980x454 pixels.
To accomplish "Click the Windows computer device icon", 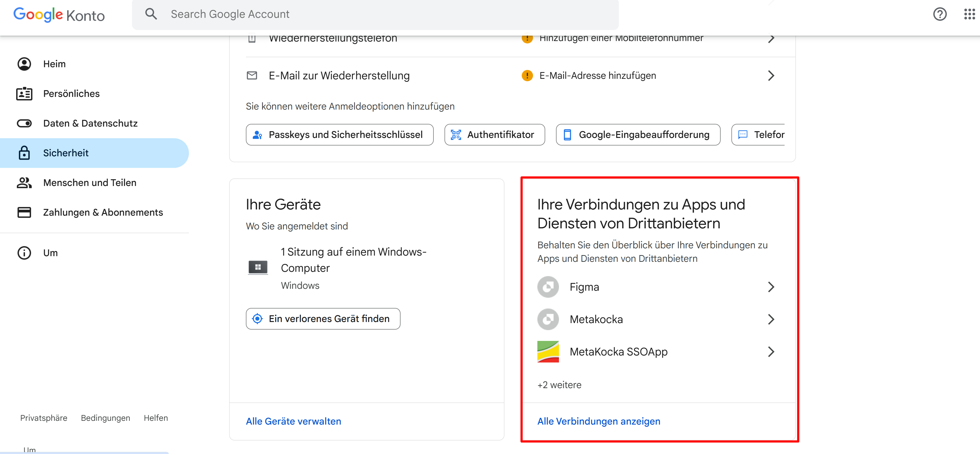I will (257, 267).
